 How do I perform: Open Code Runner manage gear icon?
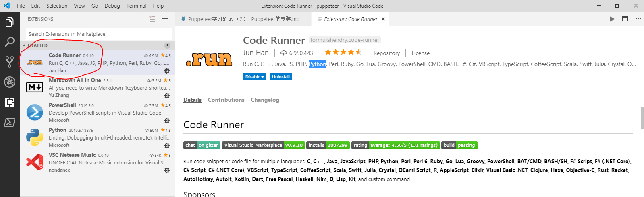(x=167, y=71)
